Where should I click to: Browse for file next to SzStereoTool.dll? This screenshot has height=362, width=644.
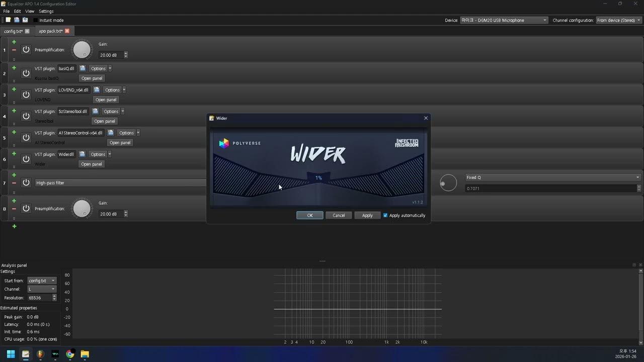click(95, 111)
